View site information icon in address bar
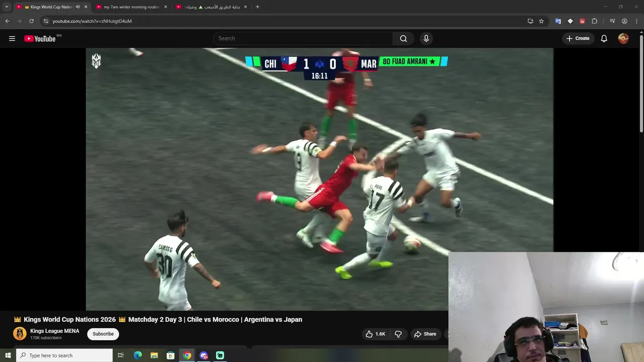The image size is (644, 362). pyautogui.click(x=46, y=21)
